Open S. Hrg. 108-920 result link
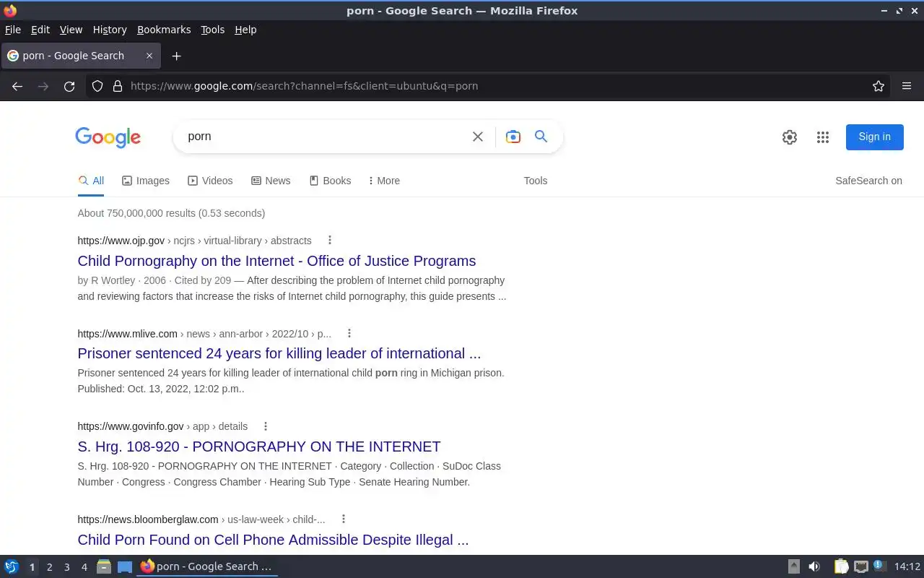 click(x=259, y=447)
